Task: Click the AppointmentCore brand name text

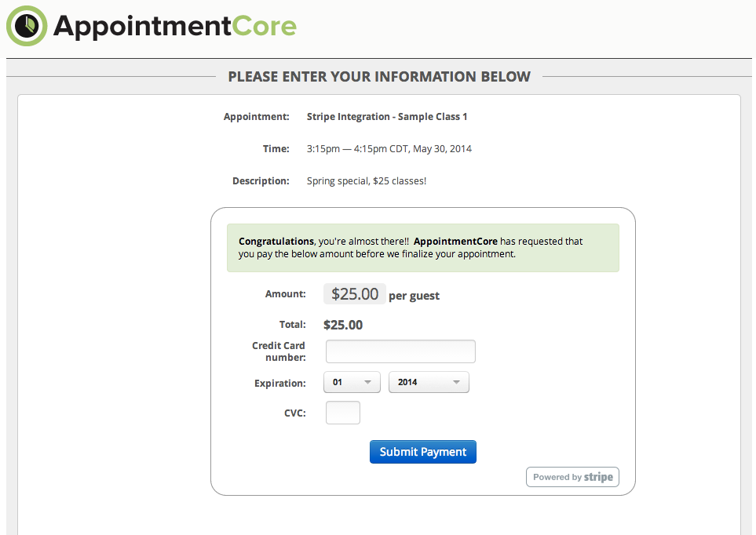Action: (x=175, y=26)
